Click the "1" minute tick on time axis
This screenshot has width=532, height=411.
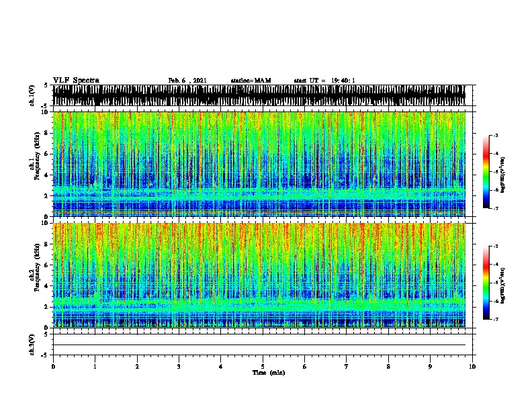point(95,367)
